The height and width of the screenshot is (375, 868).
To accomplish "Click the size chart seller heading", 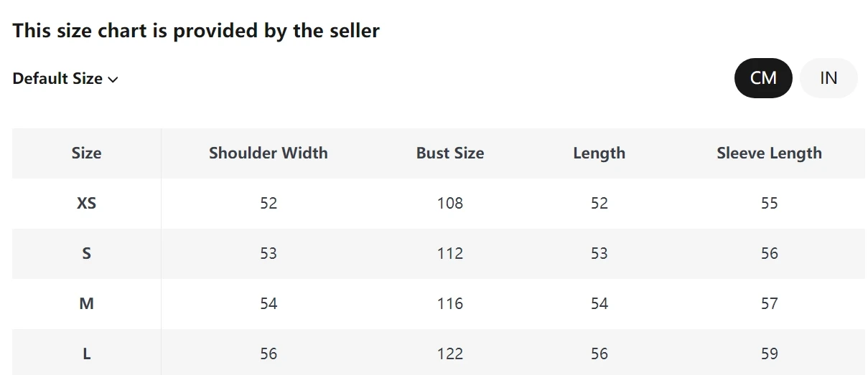I will coord(196,31).
